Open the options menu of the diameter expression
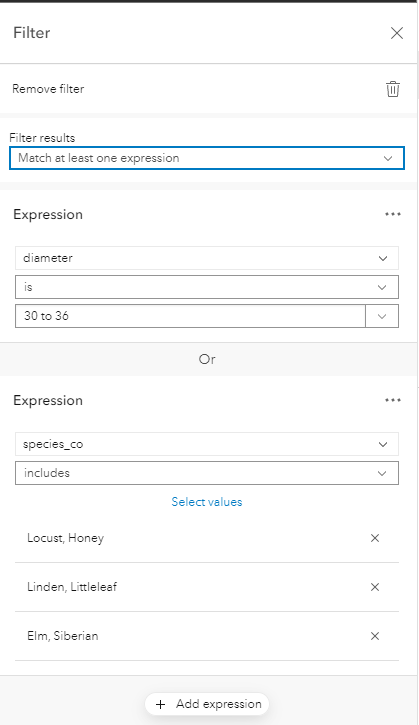 click(x=393, y=214)
